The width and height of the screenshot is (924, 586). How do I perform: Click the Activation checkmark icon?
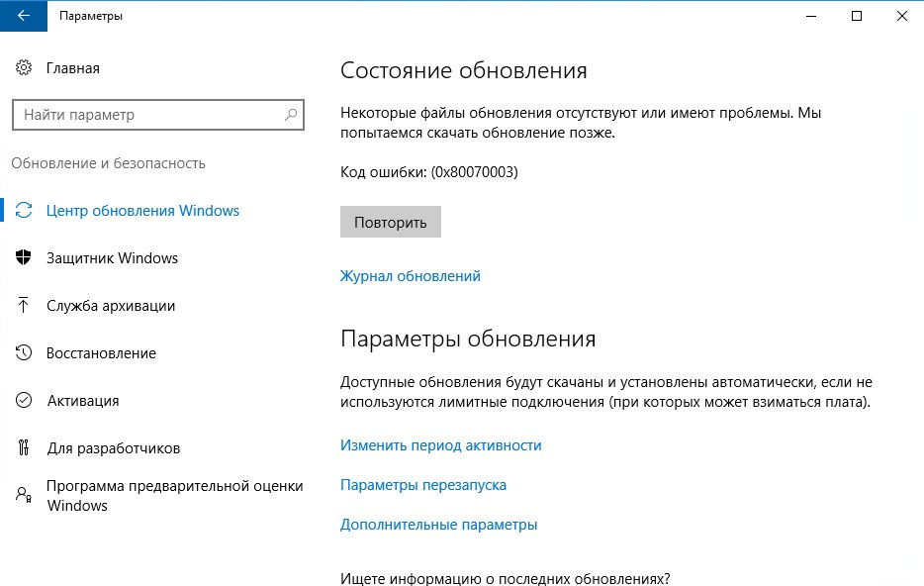tap(24, 401)
